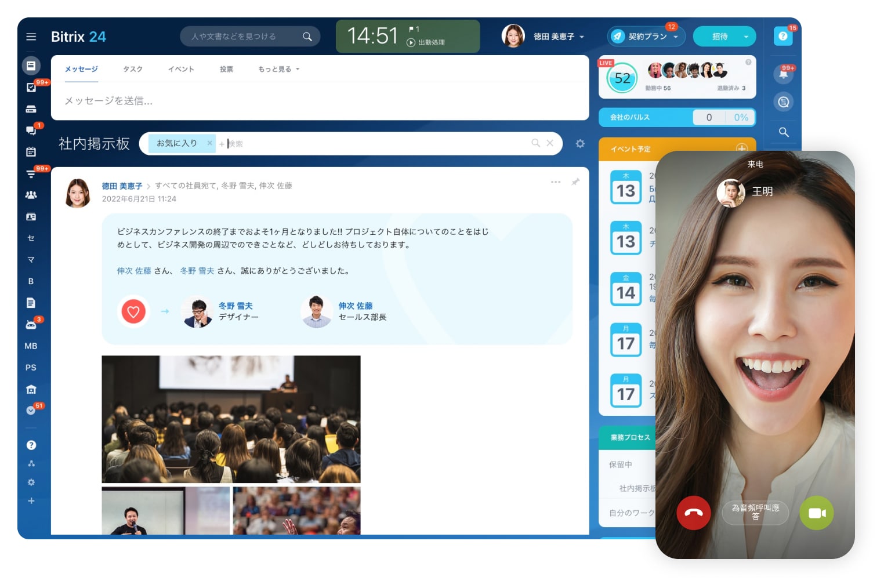Expand the もっと見る menu
884x588 pixels.
(278, 69)
